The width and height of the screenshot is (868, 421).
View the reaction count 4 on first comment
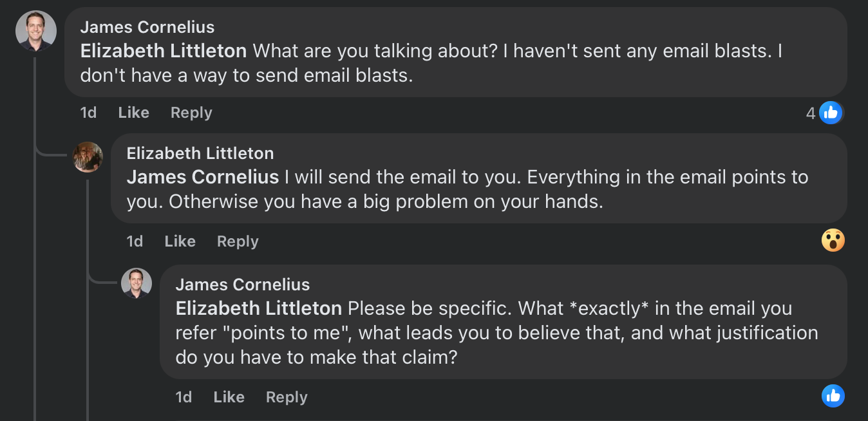pos(810,114)
